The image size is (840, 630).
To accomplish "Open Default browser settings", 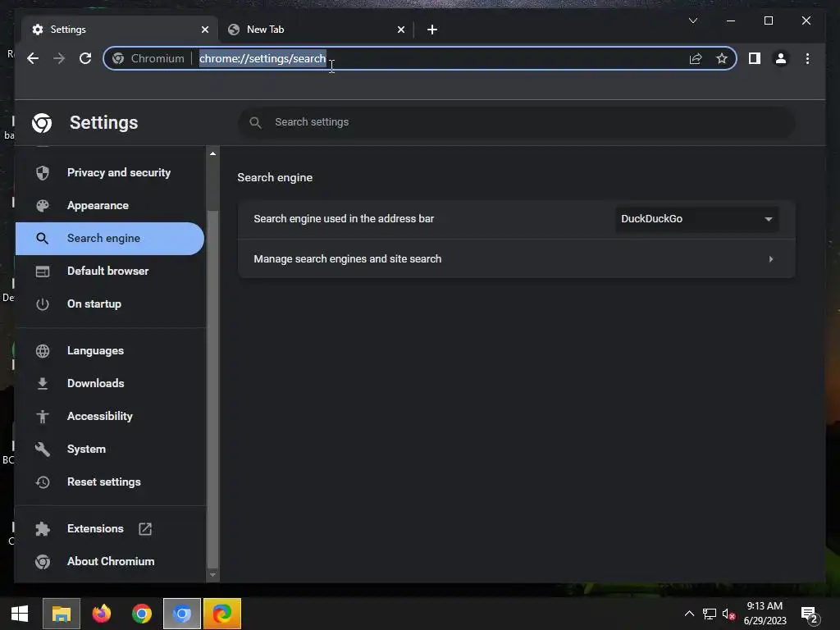I will pos(110,271).
